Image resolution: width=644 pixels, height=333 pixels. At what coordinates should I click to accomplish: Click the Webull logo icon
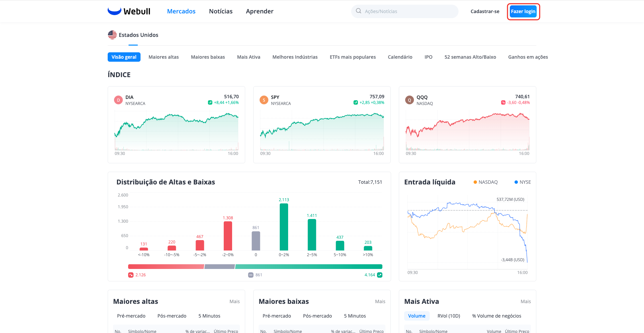[114, 11]
